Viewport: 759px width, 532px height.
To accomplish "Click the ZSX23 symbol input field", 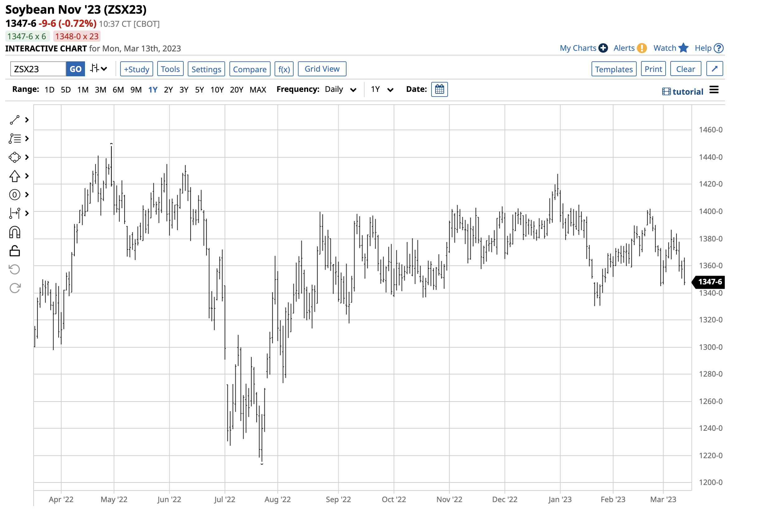I will tap(38, 69).
